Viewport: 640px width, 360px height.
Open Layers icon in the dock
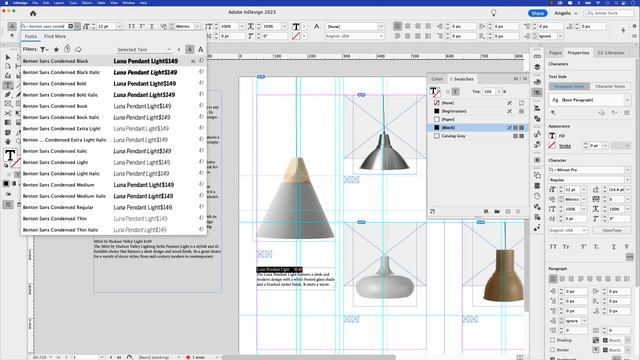click(x=537, y=67)
